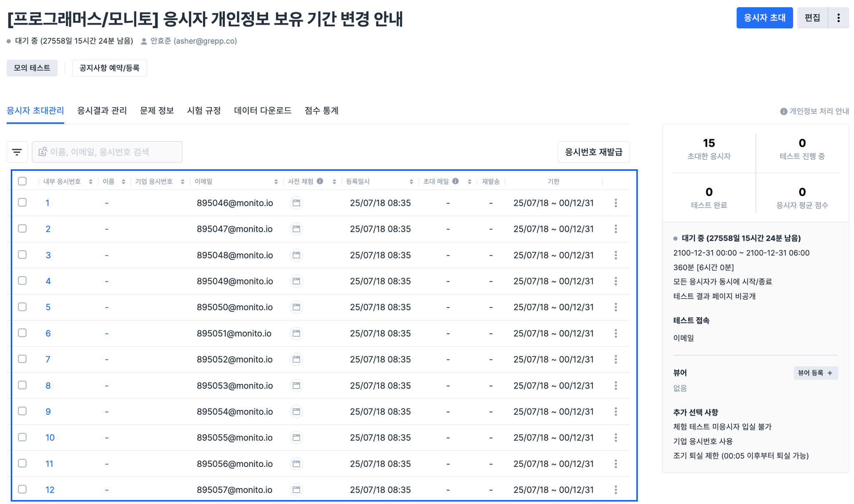Toggle the select-all checkbox in table header
Image resolution: width=854 pixels, height=504 pixels.
[x=23, y=181]
